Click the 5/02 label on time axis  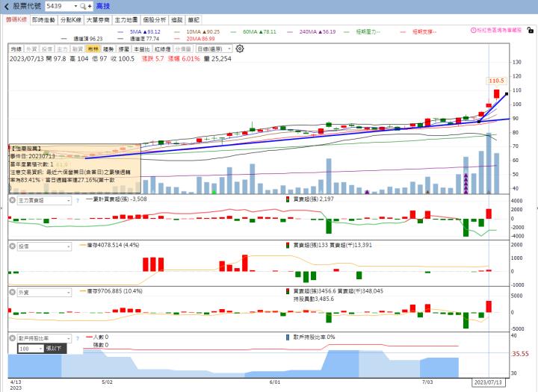point(108,382)
